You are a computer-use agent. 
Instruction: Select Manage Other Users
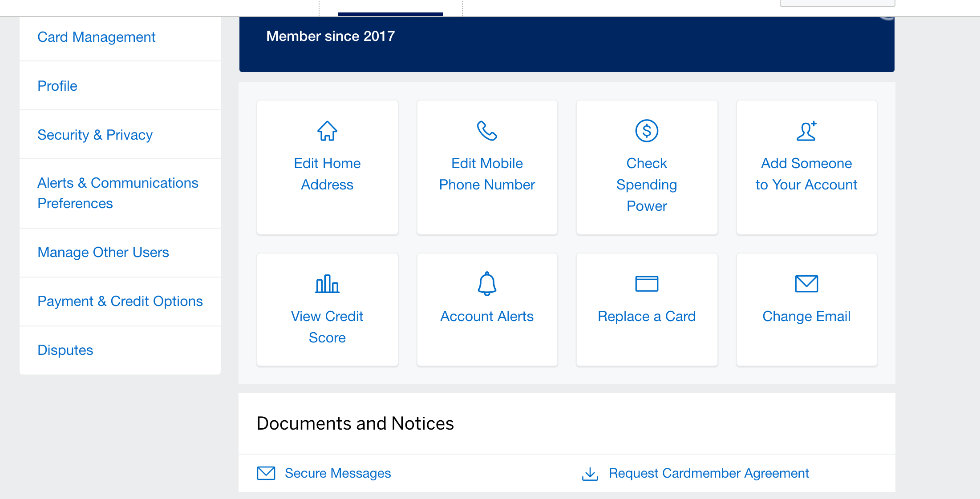pos(103,252)
